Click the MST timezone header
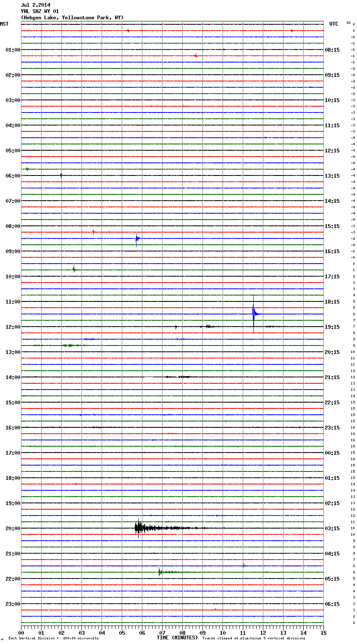The width and height of the screenshot is (357, 644). click(x=4, y=24)
